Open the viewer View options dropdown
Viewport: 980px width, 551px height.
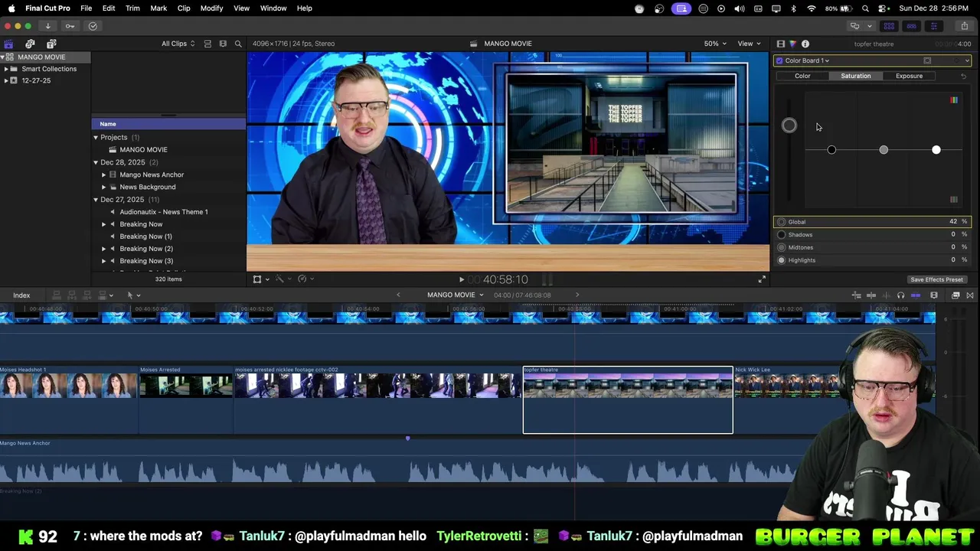[749, 44]
